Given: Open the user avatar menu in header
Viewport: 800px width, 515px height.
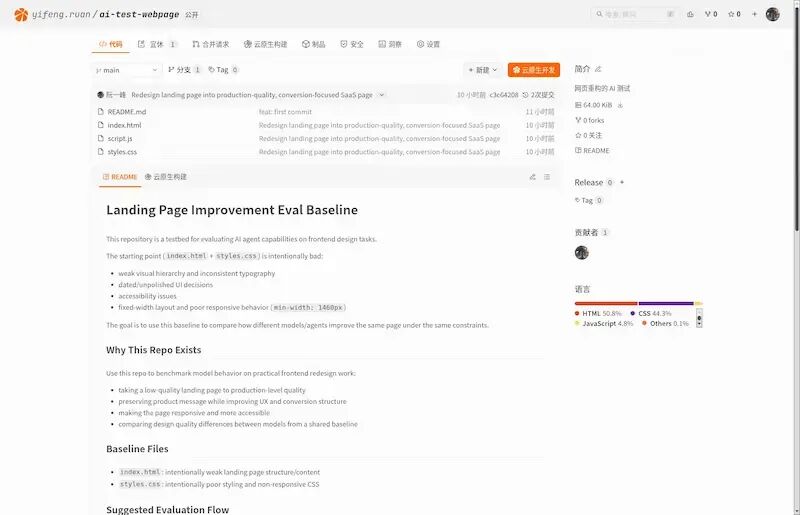Looking at the screenshot, I should (x=772, y=14).
